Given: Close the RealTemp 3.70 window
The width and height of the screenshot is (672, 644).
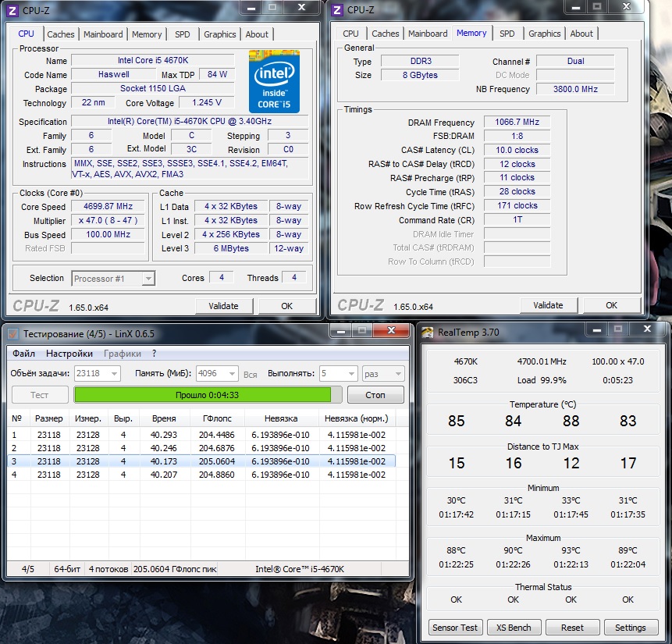Looking at the screenshot, I should pos(650,330).
